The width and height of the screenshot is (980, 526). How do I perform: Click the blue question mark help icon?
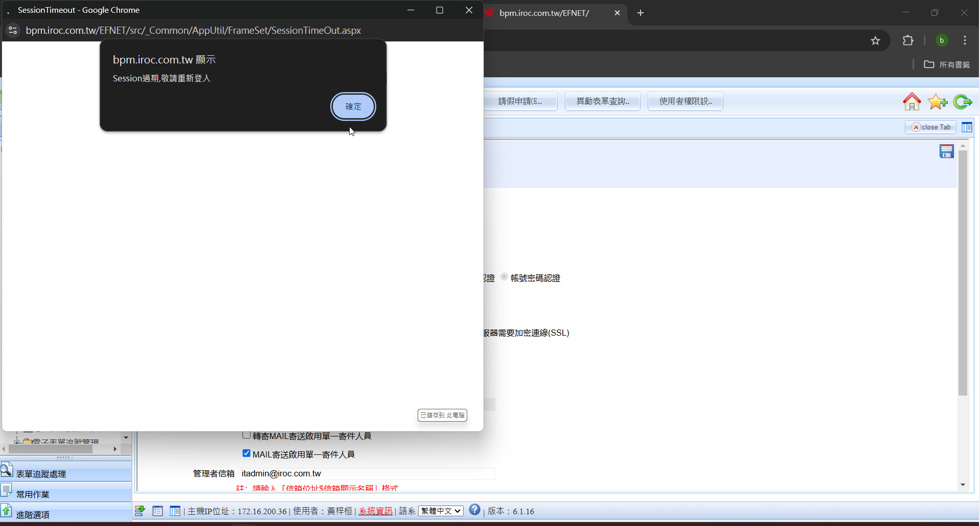click(474, 510)
